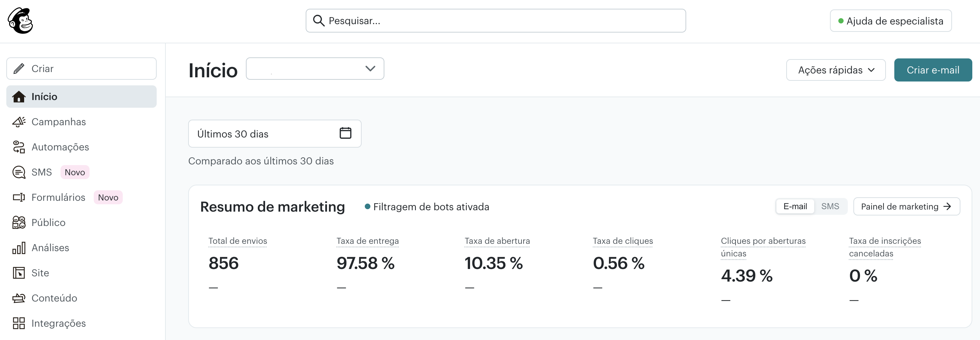Image resolution: width=980 pixels, height=340 pixels.
Task: Open the Público section
Action: [48, 222]
